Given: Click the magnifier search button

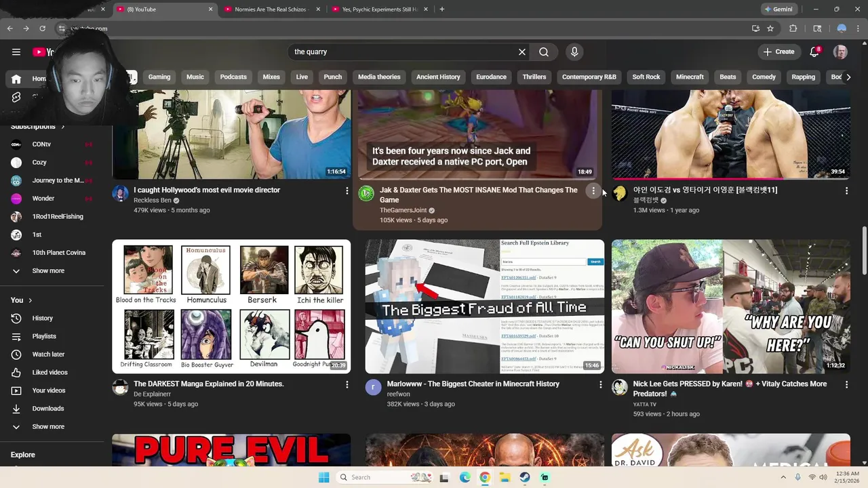Looking at the screenshot, I should point(544,52).
